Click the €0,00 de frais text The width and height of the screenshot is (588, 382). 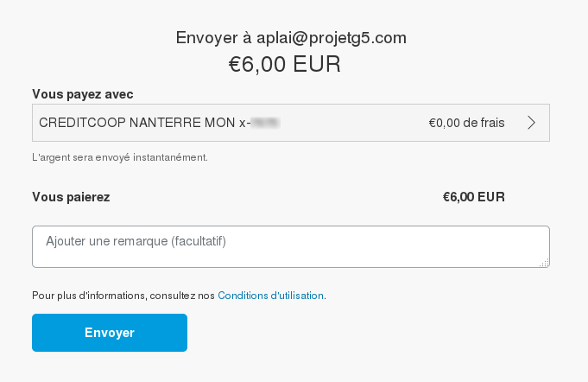(x=466, y=123)
